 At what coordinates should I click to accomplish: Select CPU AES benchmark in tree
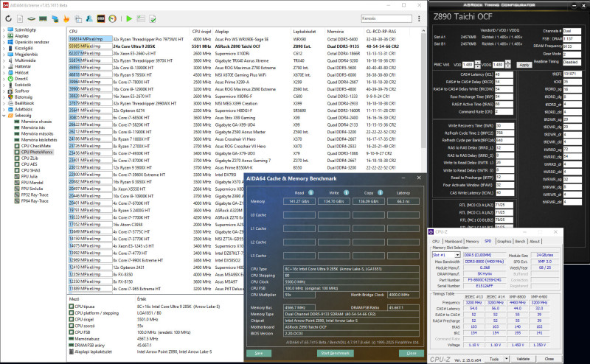pyautogui.click(x=29, y=164)
